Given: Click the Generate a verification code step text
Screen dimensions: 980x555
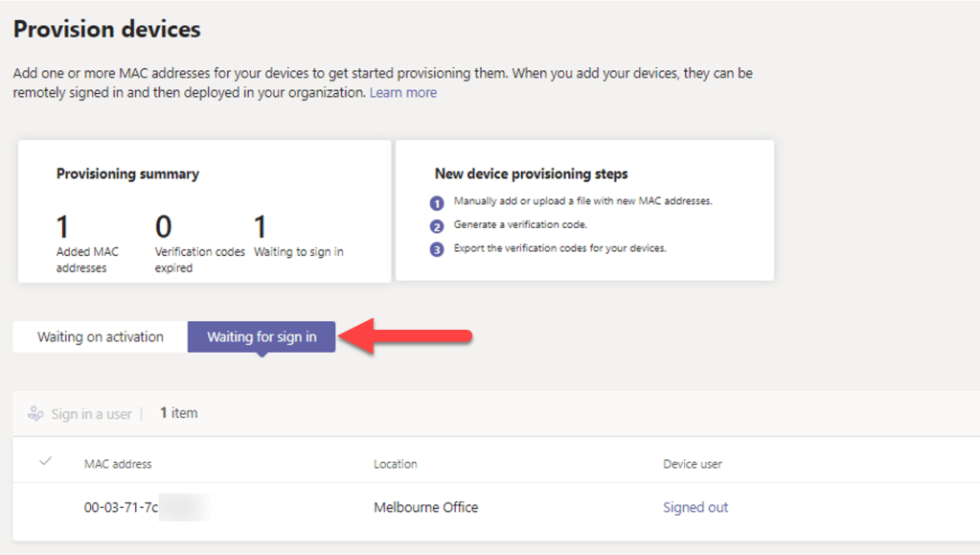Looking at the screenshot, I should click(x=520, y=225).
